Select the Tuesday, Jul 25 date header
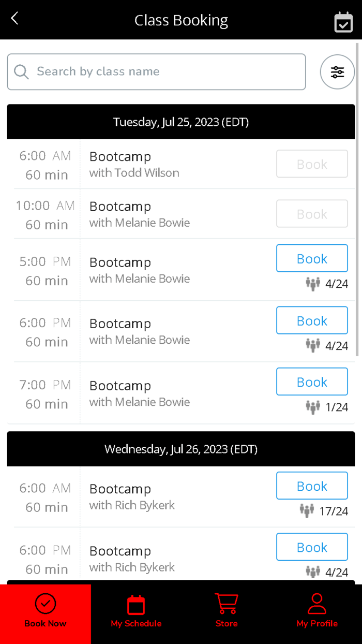The width and height of the screenshot is (362, 644). (x=180, y=122)
